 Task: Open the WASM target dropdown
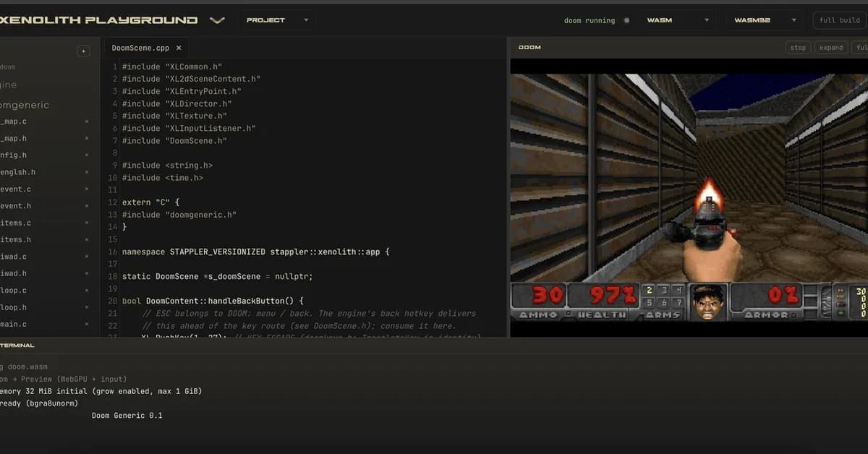coord(678,20)
